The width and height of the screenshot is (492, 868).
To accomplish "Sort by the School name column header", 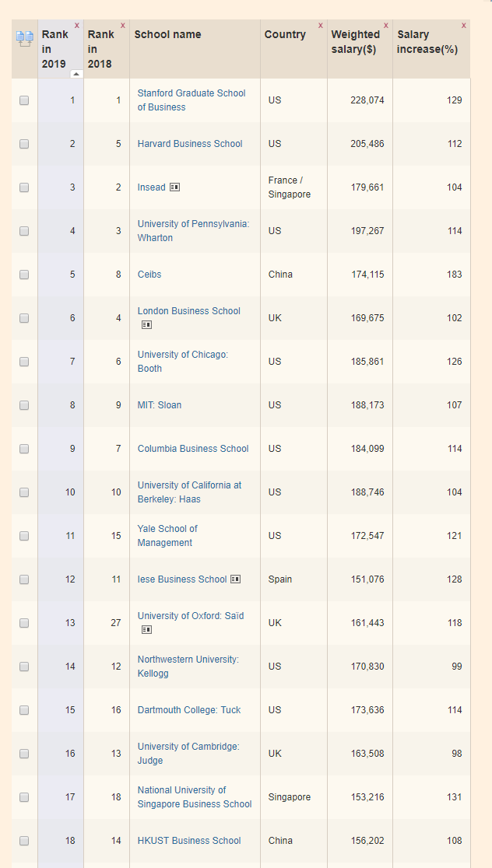I will pyautogui.click(x=168, y=34).
